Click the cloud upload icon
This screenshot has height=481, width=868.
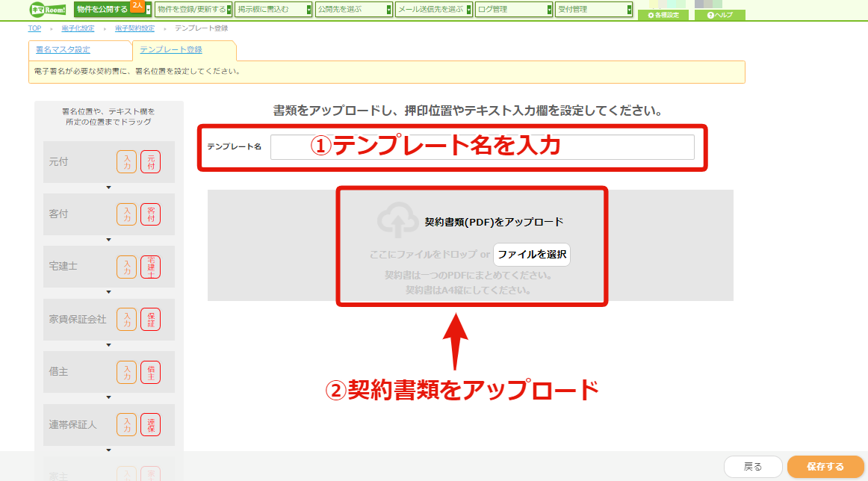(398, 220)
